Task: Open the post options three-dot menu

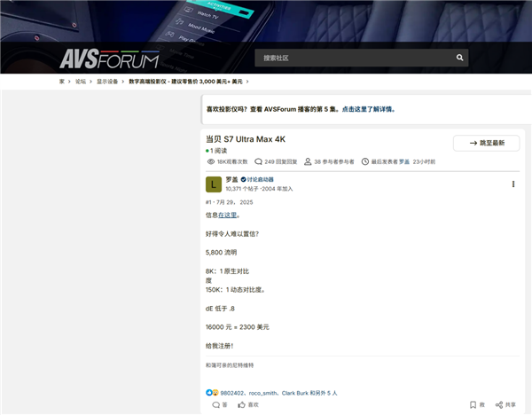Action: 513,184
